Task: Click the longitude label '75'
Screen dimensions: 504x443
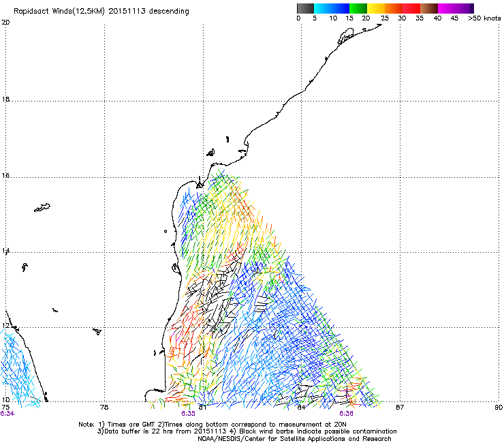Action: [5, 408]
